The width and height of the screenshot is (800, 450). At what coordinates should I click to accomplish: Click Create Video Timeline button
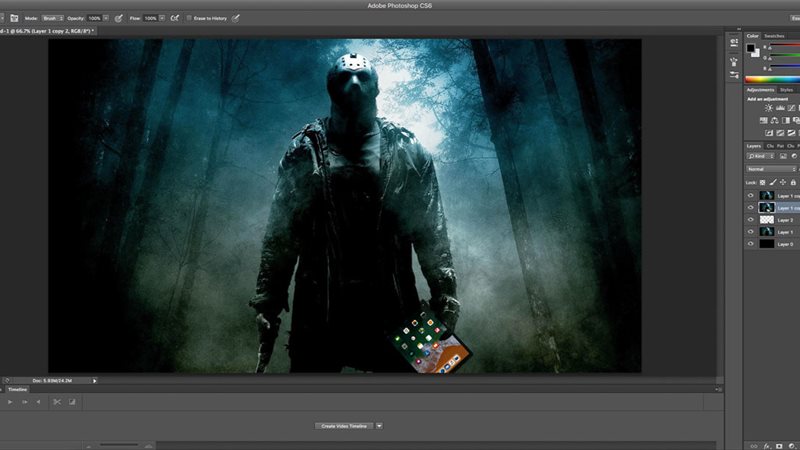344,426
